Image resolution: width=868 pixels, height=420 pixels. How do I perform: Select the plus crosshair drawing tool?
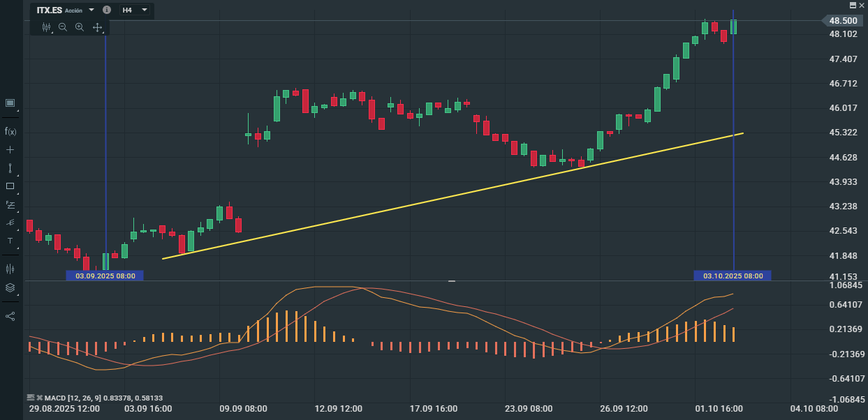click(x=10, y=149)
